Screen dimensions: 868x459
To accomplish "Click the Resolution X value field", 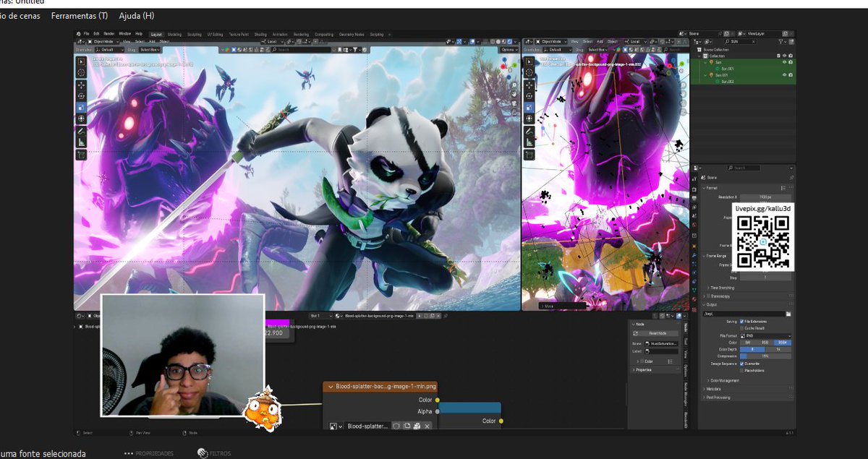I will (765, 196).
